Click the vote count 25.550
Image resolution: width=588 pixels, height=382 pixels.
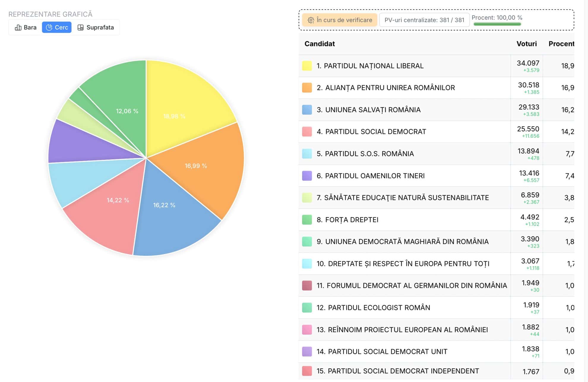pyautogui.click(x=528, y=129)
